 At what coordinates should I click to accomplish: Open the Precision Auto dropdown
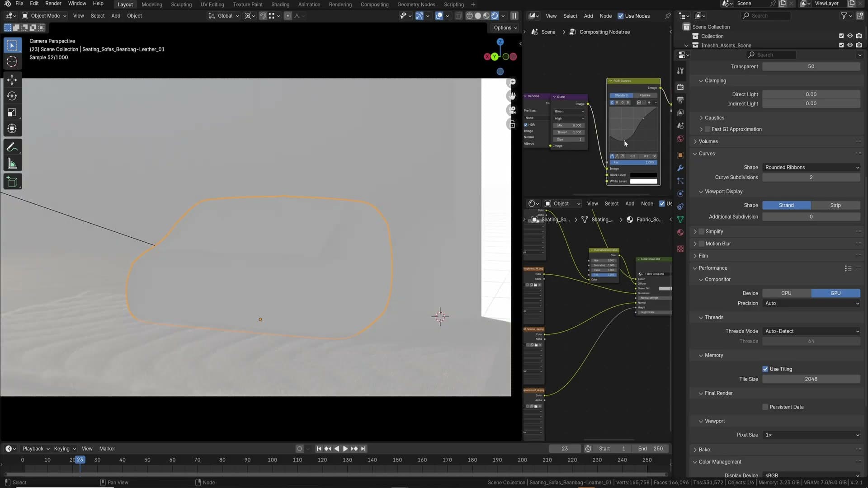pyautogui.click(x=811, y=304)
